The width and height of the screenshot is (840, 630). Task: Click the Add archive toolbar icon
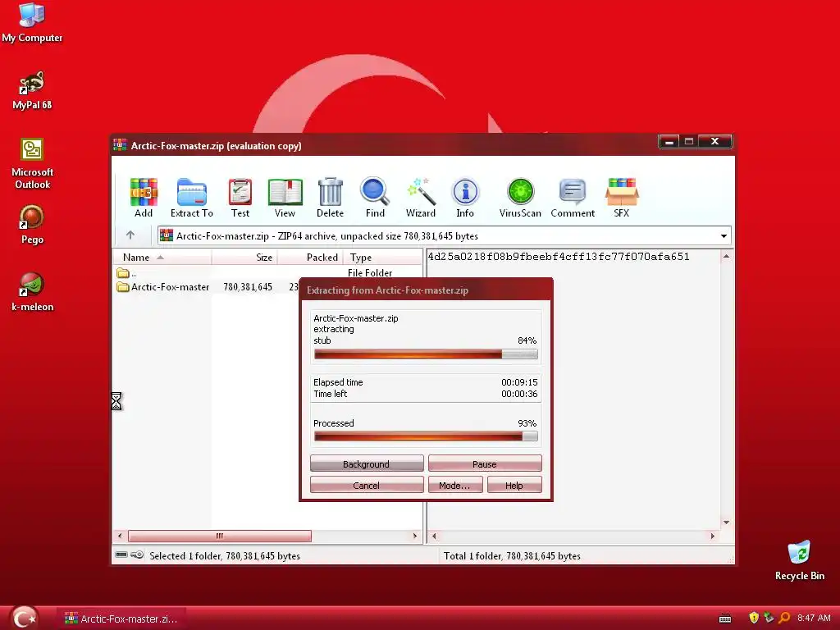144,198
